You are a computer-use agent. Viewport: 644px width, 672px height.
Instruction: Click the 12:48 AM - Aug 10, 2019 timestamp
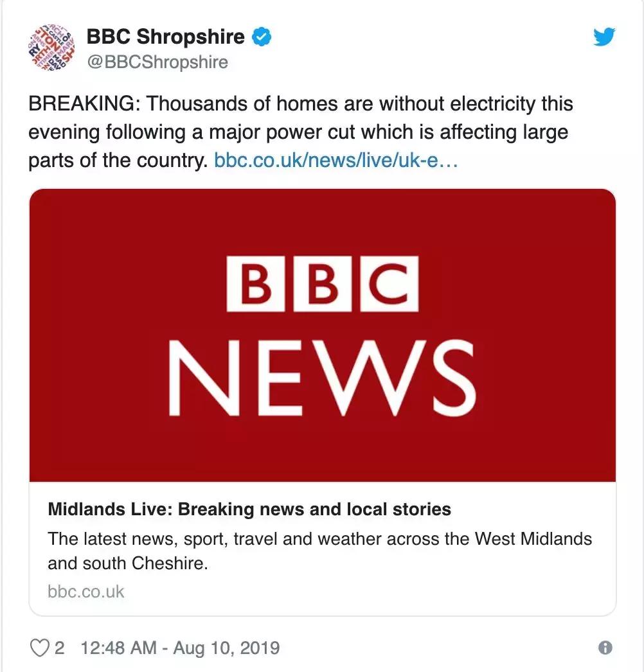(x=180, y=647)
